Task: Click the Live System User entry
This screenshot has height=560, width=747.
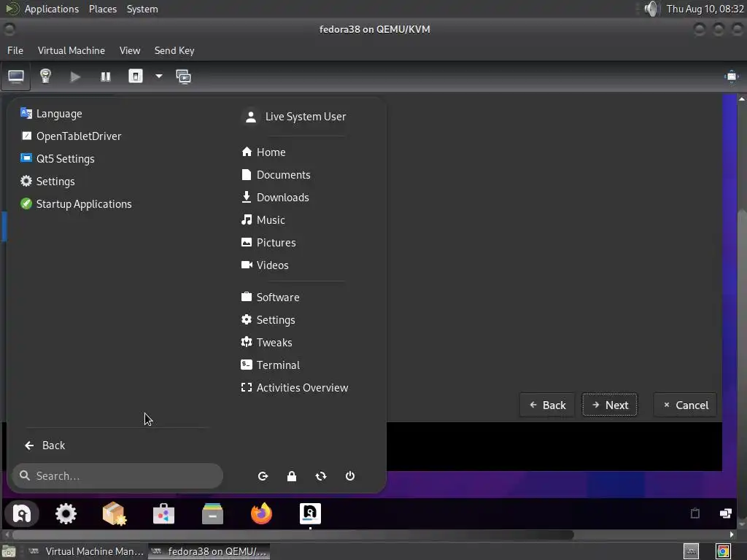Action: point(295,117)
